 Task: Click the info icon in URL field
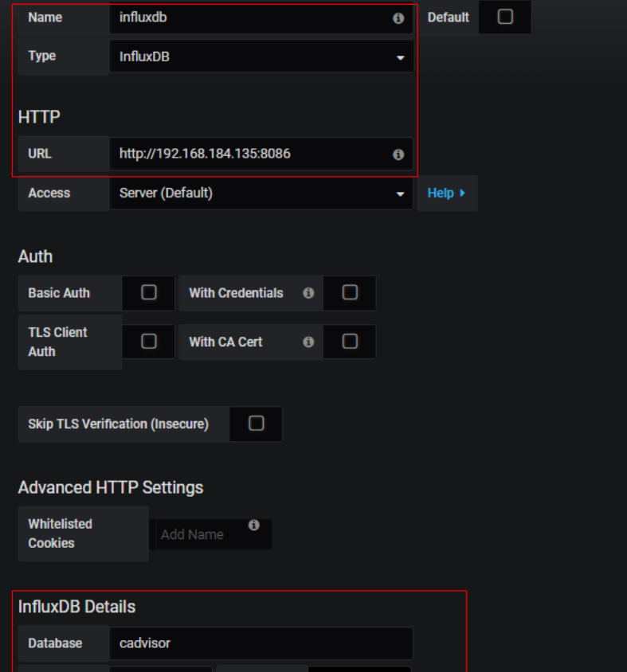pos(398,154)
